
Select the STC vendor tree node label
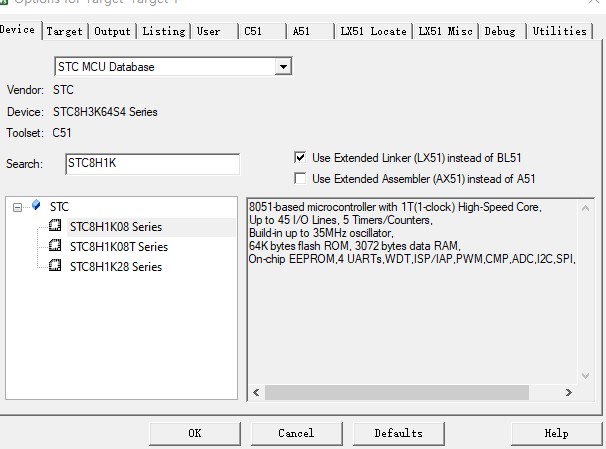tap(59, 207)
